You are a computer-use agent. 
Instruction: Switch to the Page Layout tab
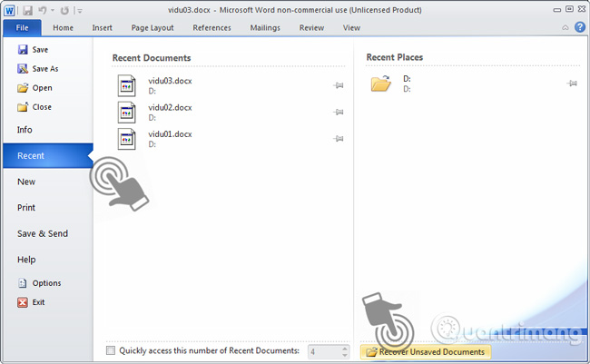coord(152,28)
